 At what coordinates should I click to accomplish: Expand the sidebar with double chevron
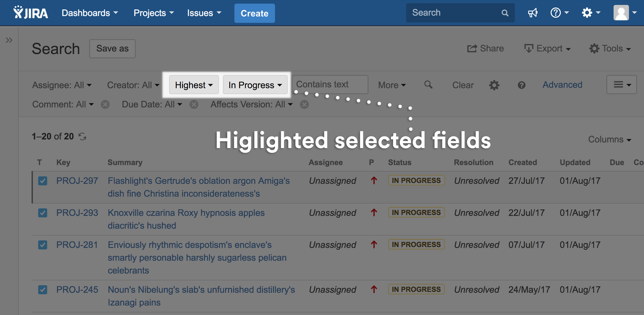tap(9, 40)
